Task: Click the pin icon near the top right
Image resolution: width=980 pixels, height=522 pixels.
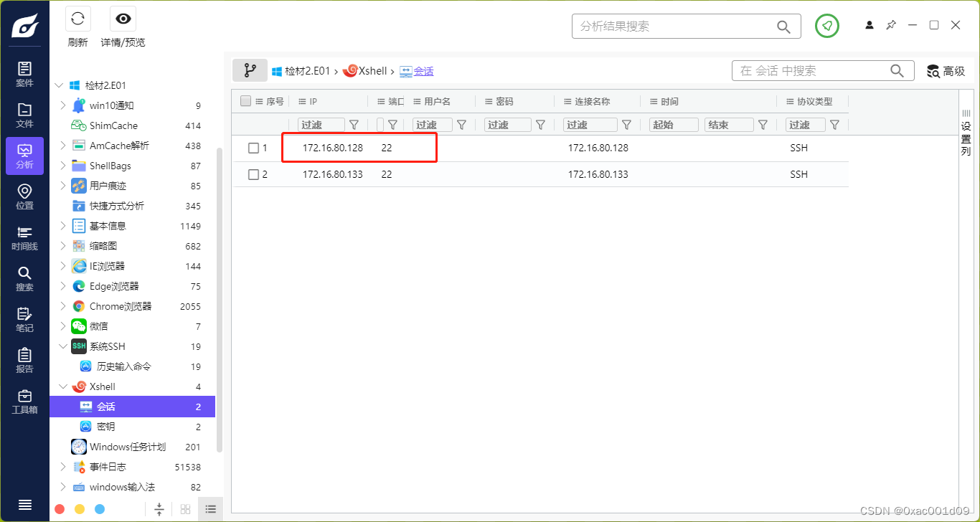Action: (890, 25)
